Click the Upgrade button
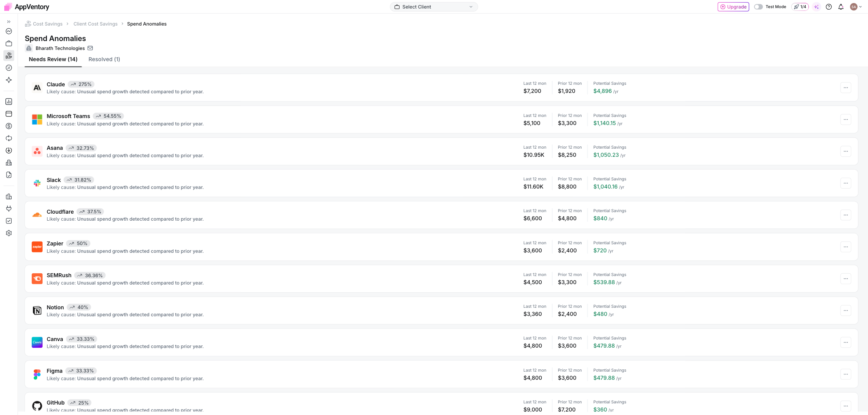The height and width of the screenshot is (415, 868). point(733,7)
